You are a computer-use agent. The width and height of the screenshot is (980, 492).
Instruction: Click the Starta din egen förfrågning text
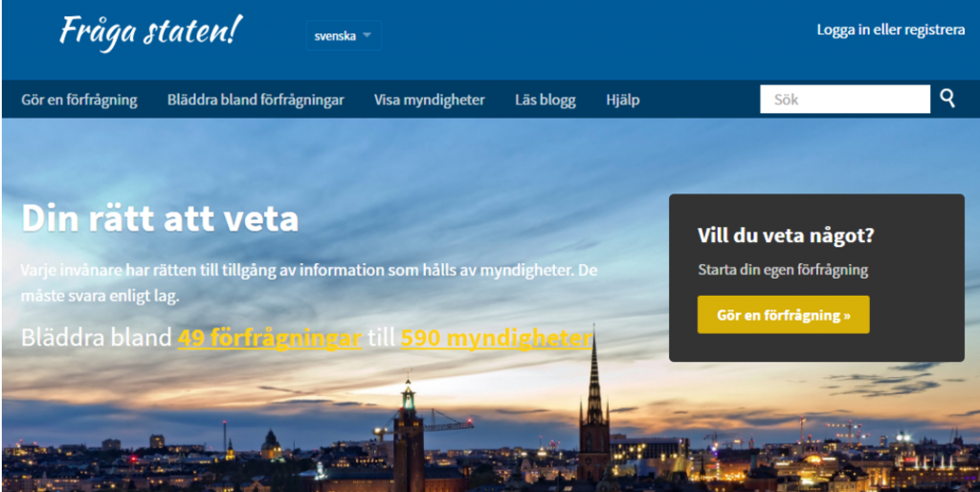(x=783, y=271)
